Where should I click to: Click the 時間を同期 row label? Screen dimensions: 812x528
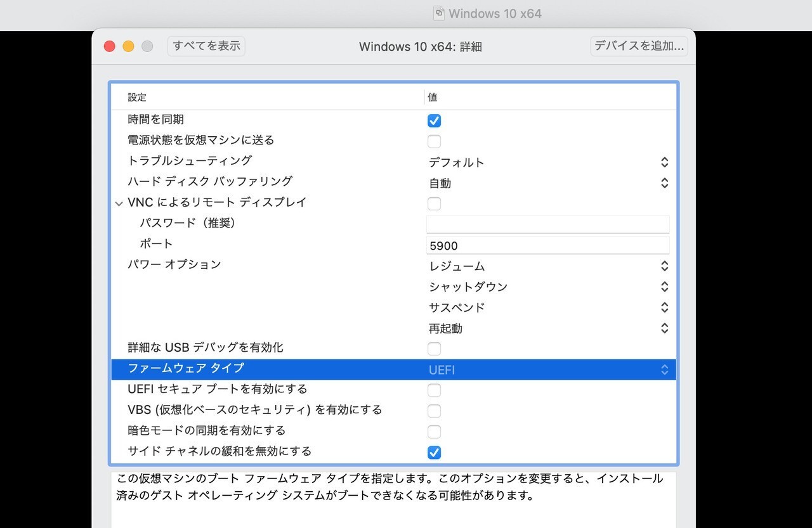155,119
